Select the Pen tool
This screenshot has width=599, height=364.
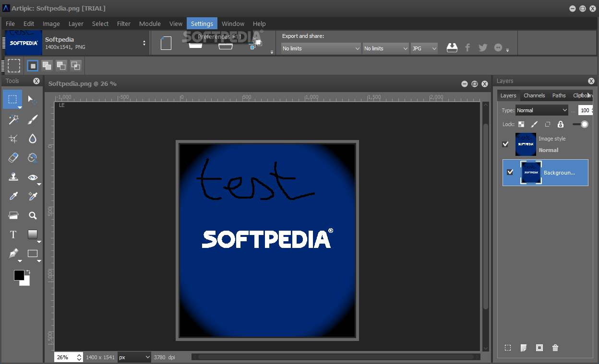13,254
